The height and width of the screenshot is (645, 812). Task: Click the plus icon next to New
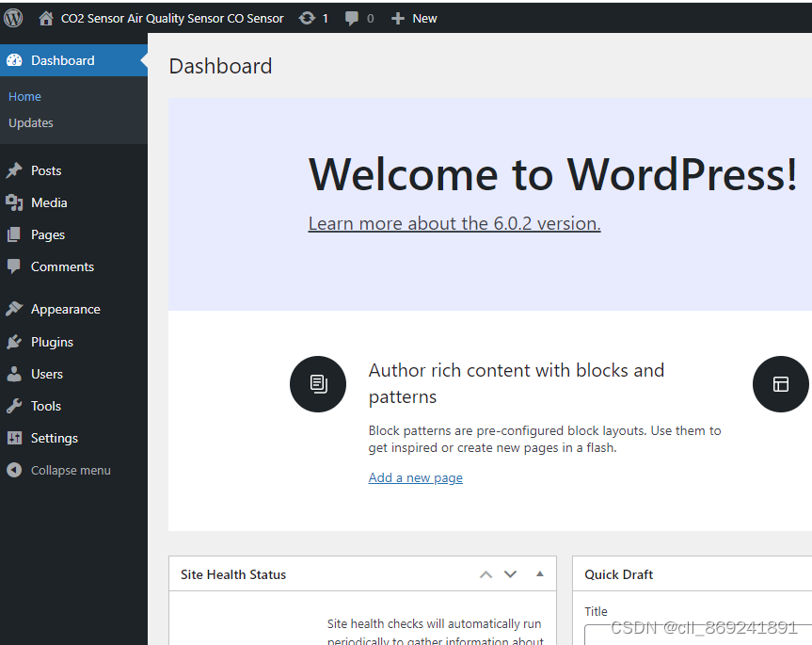pos(398,19)
